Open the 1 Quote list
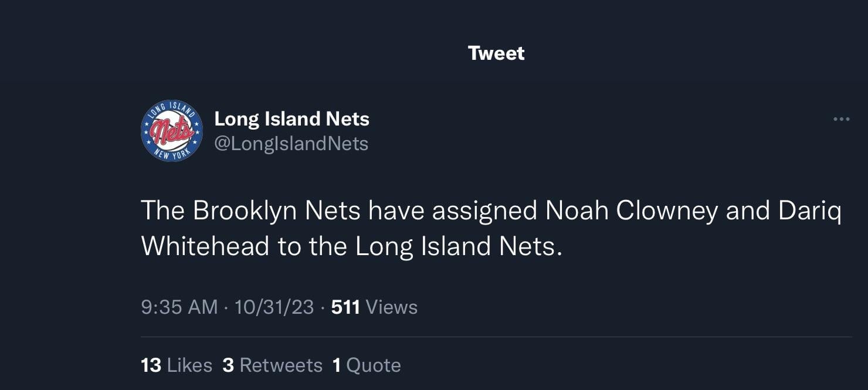Viewport: 868px width, 390px height. click(x=367, y=365)
